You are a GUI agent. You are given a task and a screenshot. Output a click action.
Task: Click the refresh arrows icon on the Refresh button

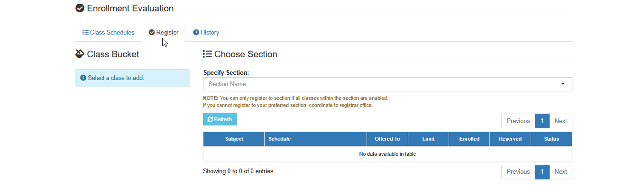coord(210,119)
